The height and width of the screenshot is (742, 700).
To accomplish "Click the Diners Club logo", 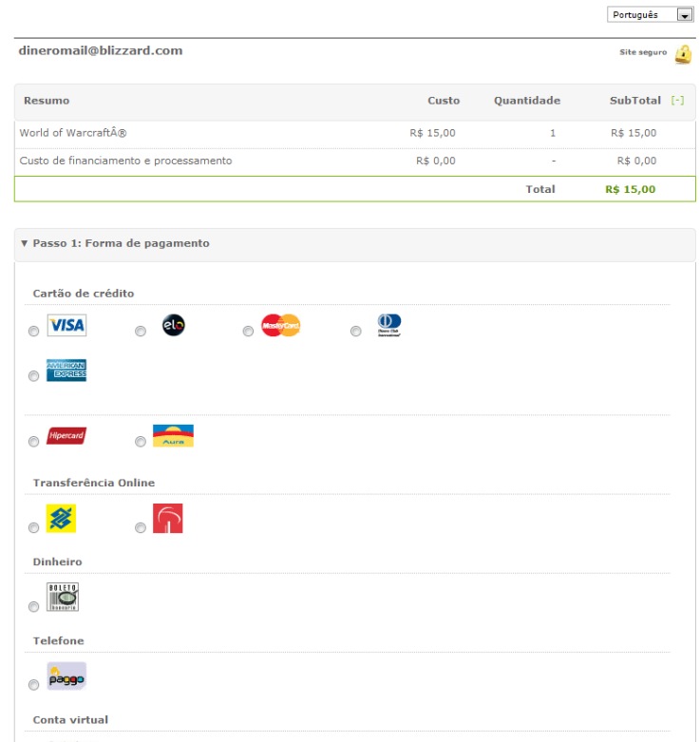I will (388, 325).
